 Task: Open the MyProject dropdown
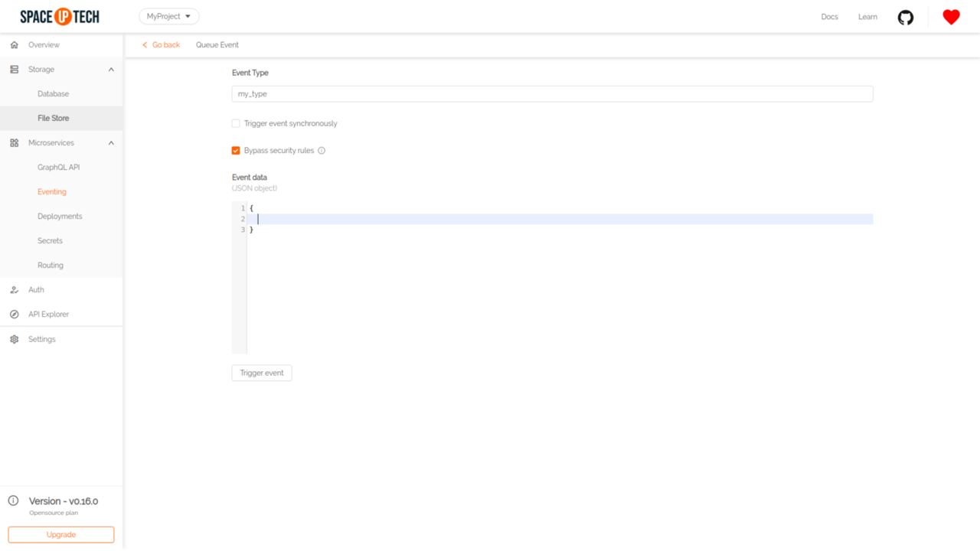click(169, 16)
